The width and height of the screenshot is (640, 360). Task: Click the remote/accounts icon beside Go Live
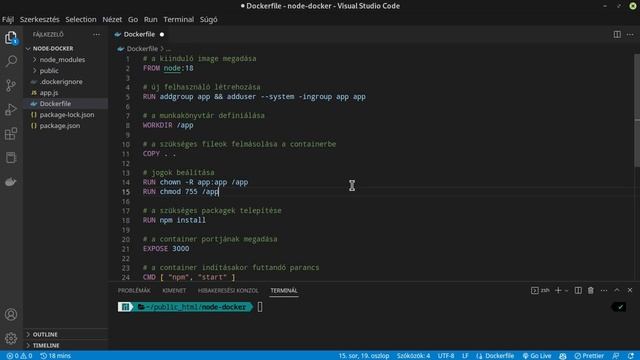click(563, 356)
